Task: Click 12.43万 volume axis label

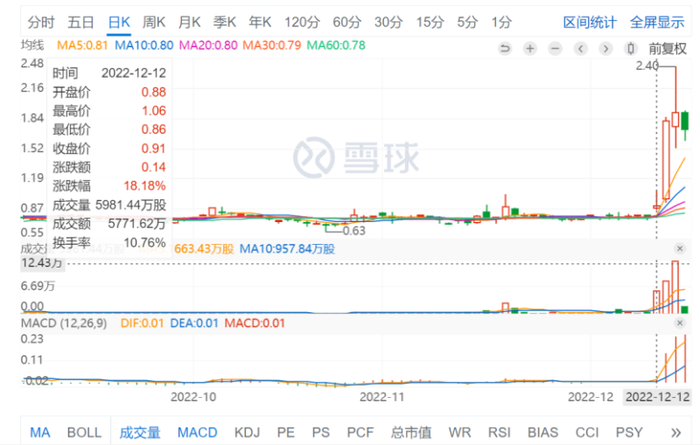Action: click(x=42, y=263)
